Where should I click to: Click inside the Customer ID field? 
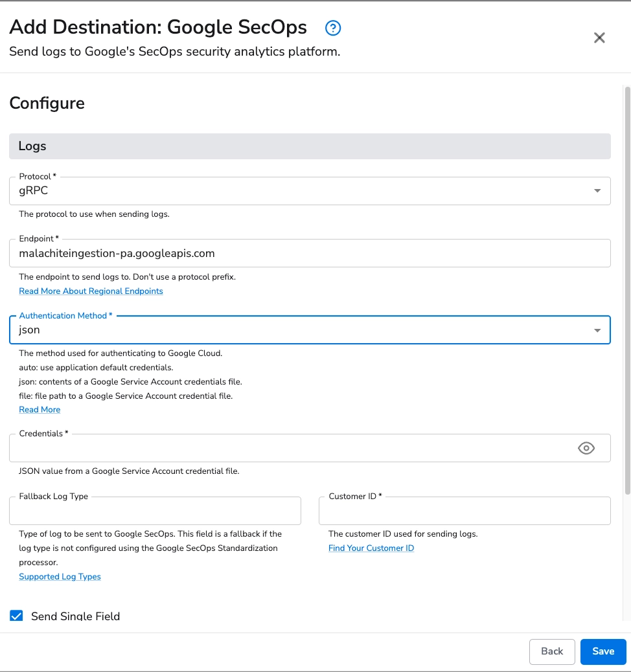[464, 511]
